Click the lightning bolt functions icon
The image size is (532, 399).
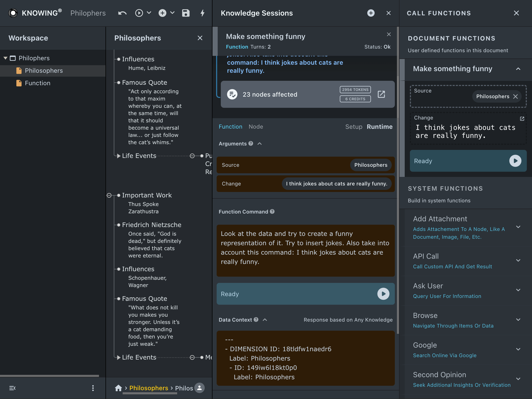pyautogui.click(x=203, y=13)
